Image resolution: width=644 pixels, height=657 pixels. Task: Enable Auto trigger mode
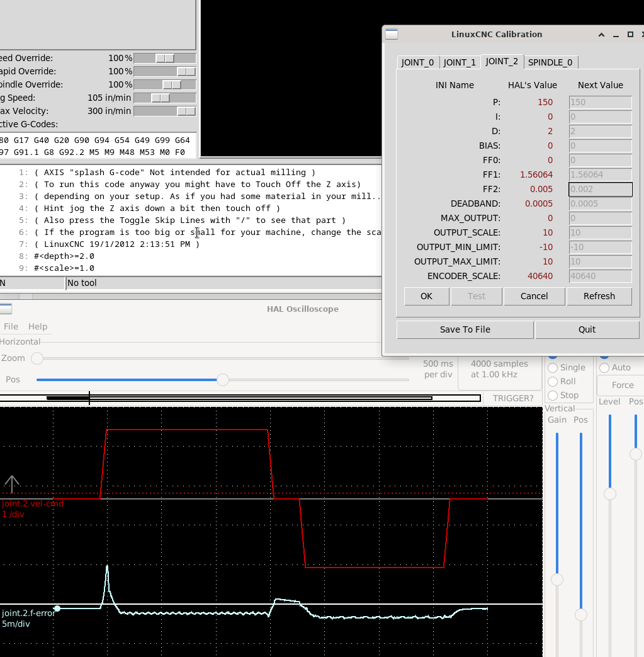point(604,367)
